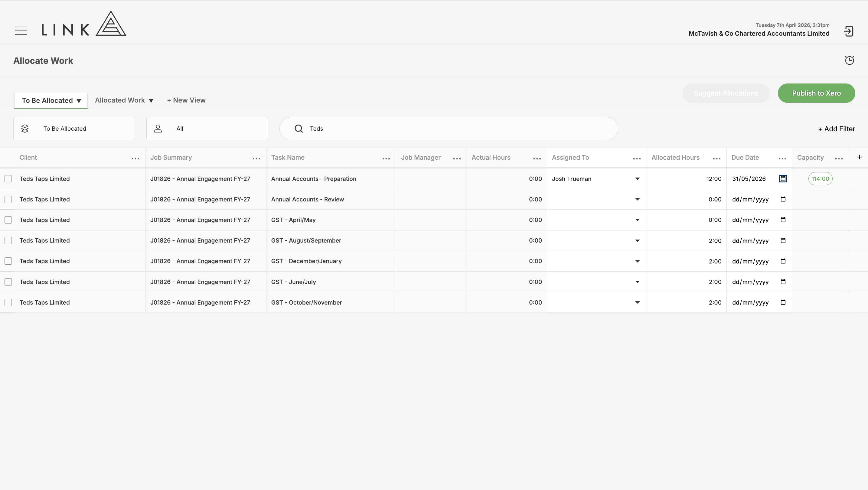
Task: Open Assigned To dropdown for GST - June/July
Action: click(x=596, y=282)
